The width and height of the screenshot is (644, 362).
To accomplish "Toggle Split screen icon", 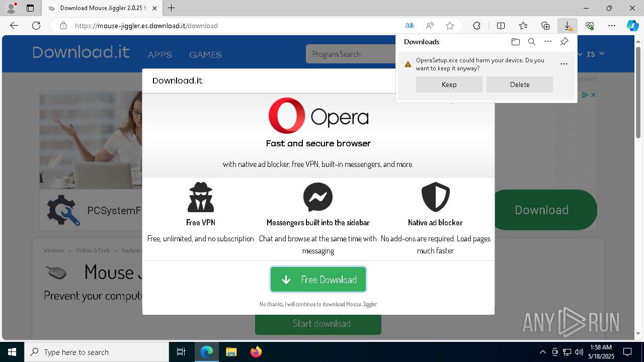I will [x=501, y=26].
